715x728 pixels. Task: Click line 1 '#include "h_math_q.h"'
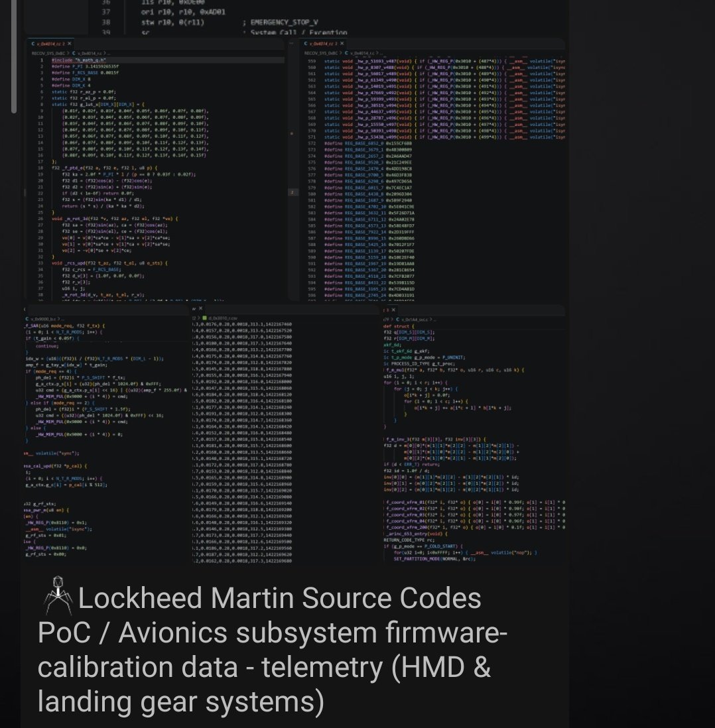(78, 60)
